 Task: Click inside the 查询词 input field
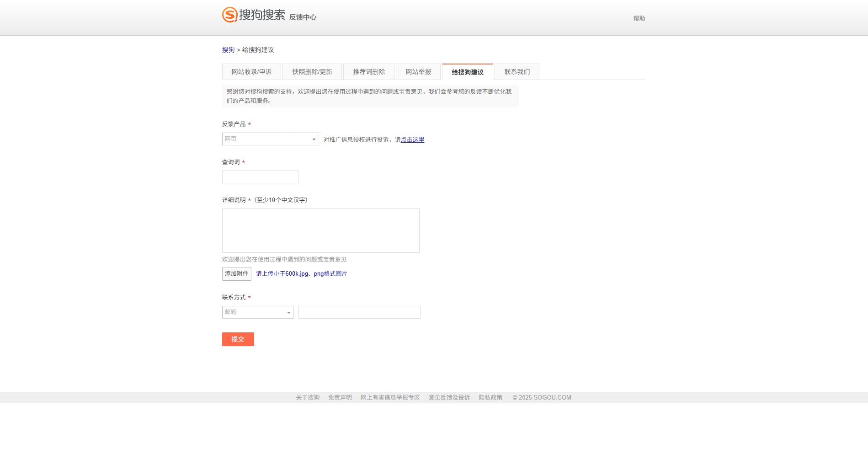click(260, 177)
